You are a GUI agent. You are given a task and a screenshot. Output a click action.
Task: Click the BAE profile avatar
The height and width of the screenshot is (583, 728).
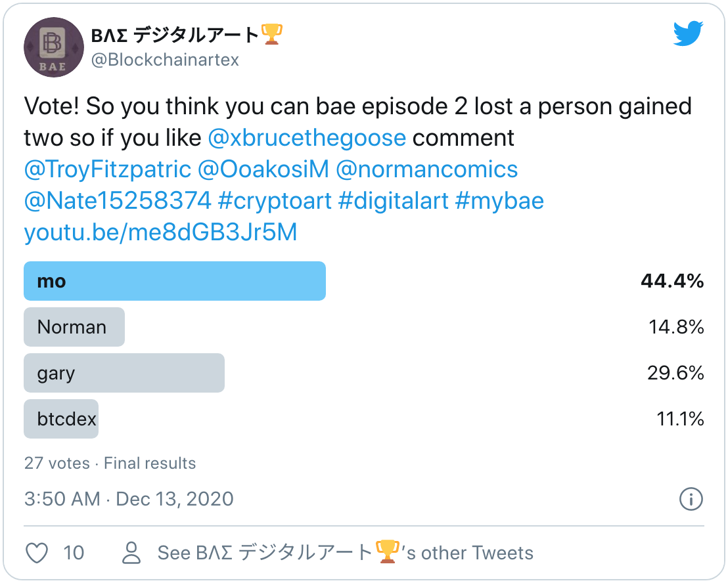[x=54, y=47]
